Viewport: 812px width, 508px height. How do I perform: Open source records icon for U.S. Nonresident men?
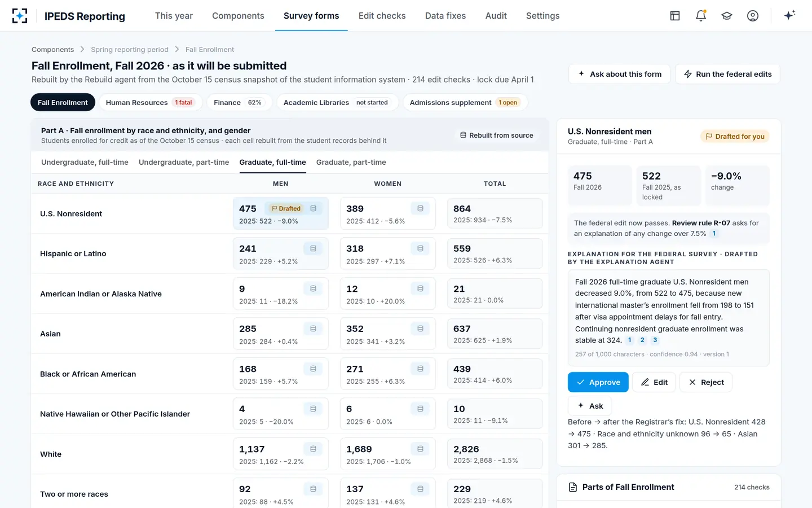click(313, 208)
